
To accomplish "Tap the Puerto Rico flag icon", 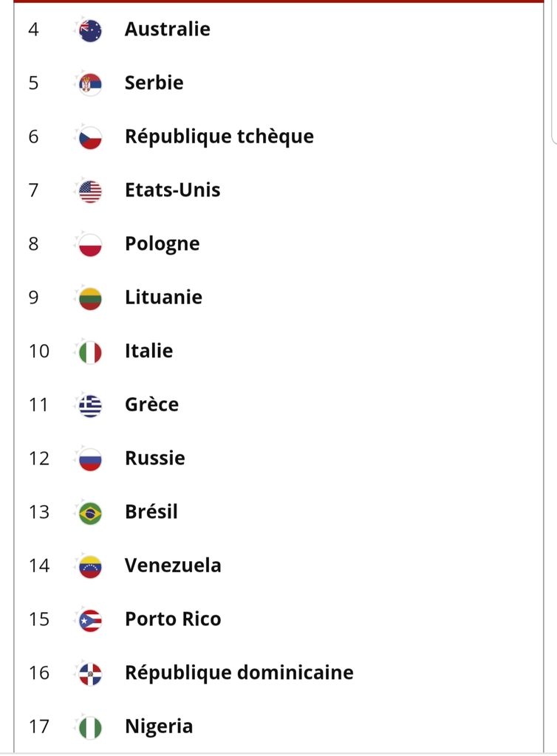I will (90, 620).
